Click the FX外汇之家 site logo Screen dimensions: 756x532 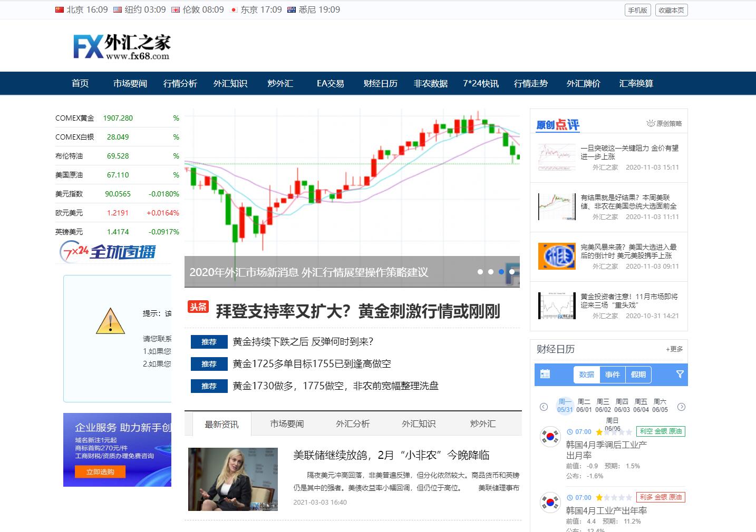coord(122,46)
